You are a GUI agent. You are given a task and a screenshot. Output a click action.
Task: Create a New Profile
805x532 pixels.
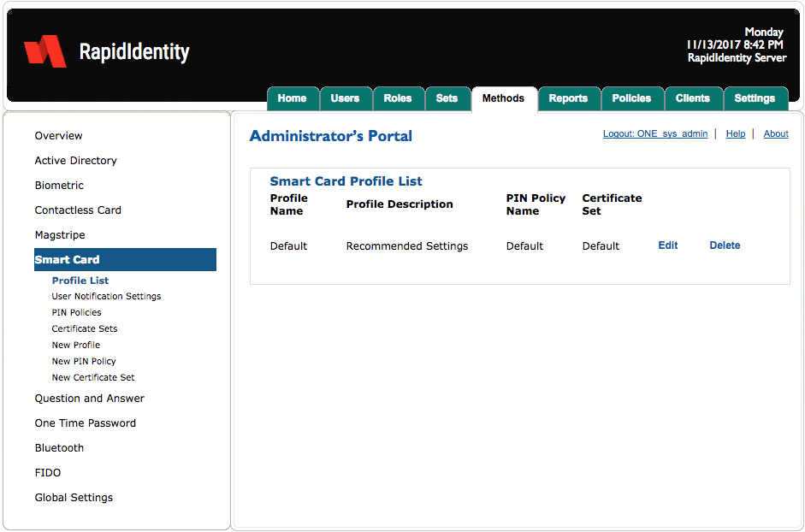(x=75, y=345)
